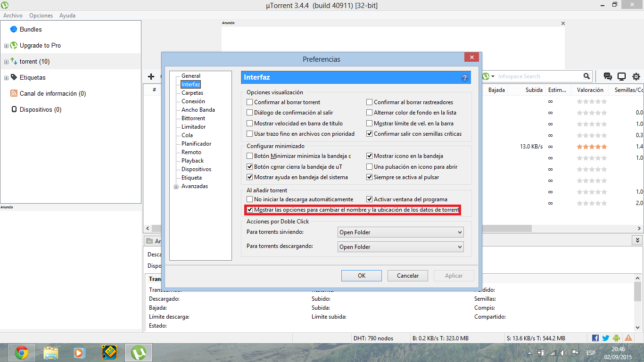Toggle Diálogo de confirmación al salir
Viewport: 644px width, 362px height.
pos(250,113)
